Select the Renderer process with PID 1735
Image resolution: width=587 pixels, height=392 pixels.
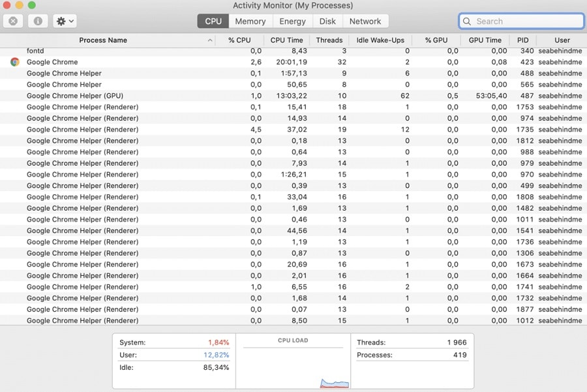point(293,130)
